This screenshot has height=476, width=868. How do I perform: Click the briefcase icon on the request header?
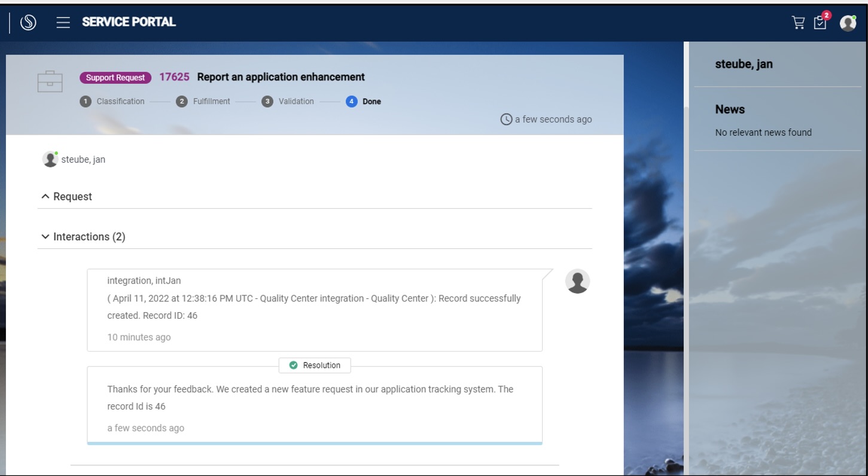click(x=50, y=81)
